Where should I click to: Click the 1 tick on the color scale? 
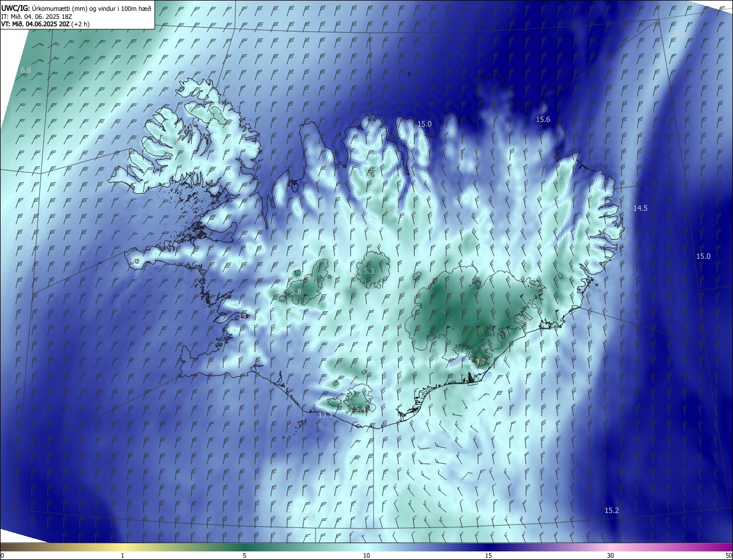coord(123,555)
